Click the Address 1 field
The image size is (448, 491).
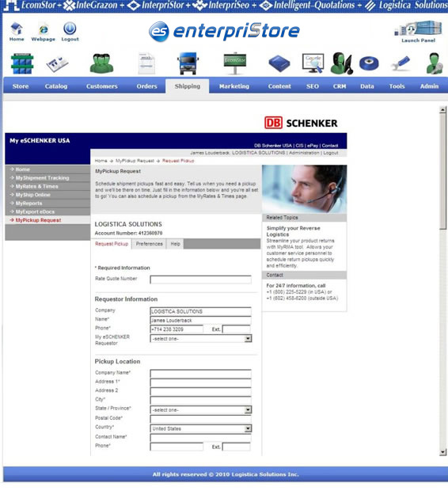201,383
